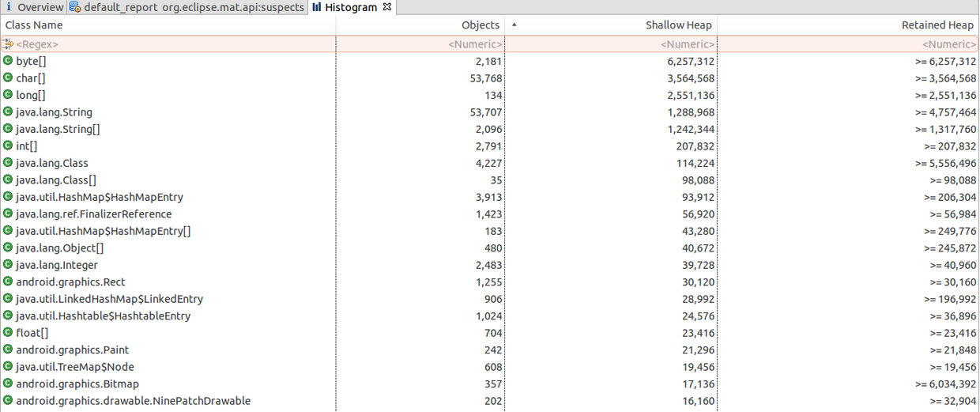Click the >= 5,556,496 retained heap value
The width and height of the screenshot is (980, 412).
click(946, 164)
